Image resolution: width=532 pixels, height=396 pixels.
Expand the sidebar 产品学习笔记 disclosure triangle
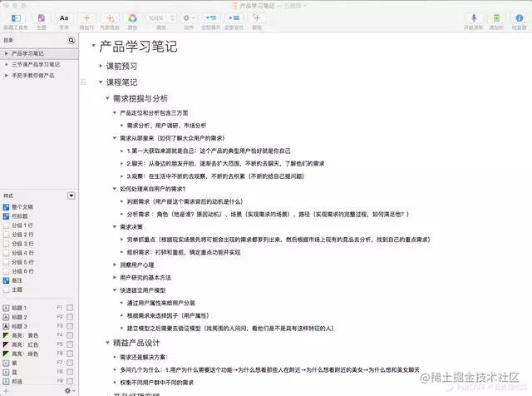[x=6, y=54]
